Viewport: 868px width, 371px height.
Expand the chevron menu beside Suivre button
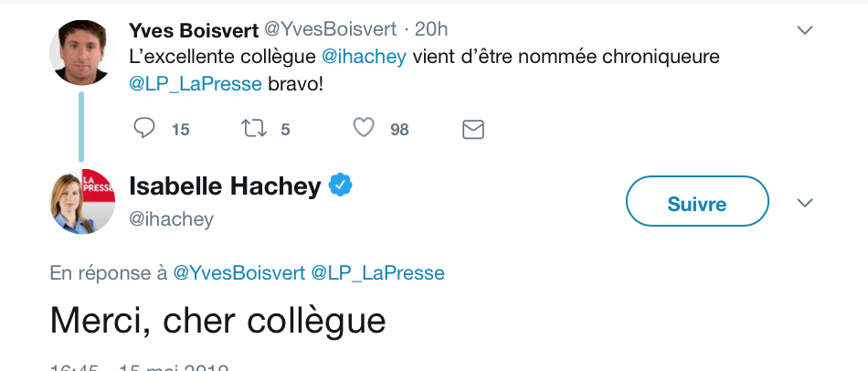[805, 203]
